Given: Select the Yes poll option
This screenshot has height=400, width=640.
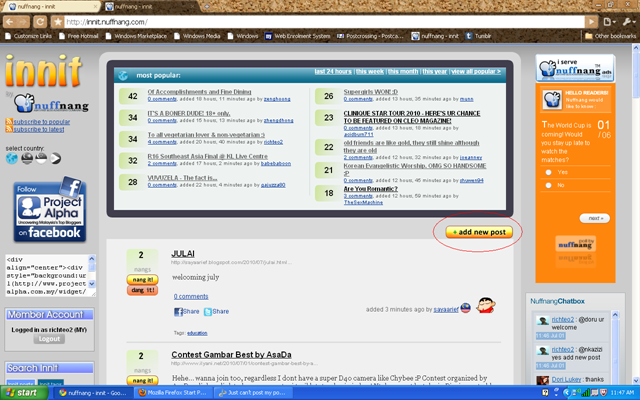Looking at the screenshot, I should click(549, 172).
